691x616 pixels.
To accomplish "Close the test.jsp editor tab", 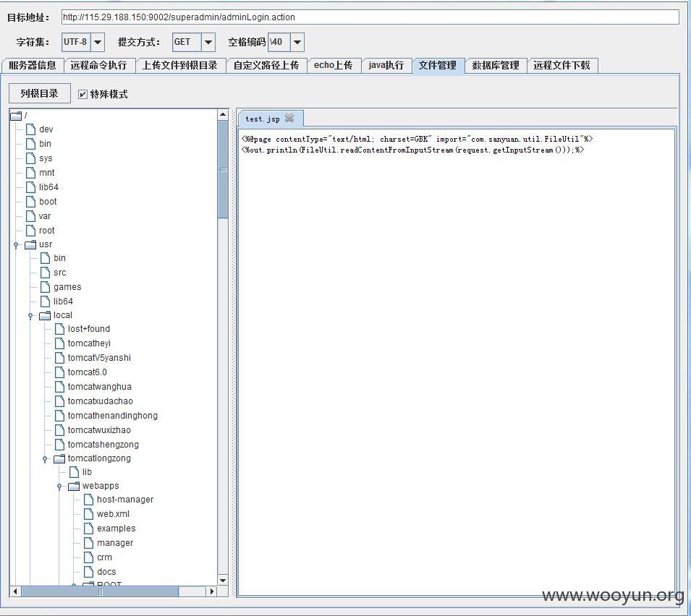I will (x=289, y=118).
